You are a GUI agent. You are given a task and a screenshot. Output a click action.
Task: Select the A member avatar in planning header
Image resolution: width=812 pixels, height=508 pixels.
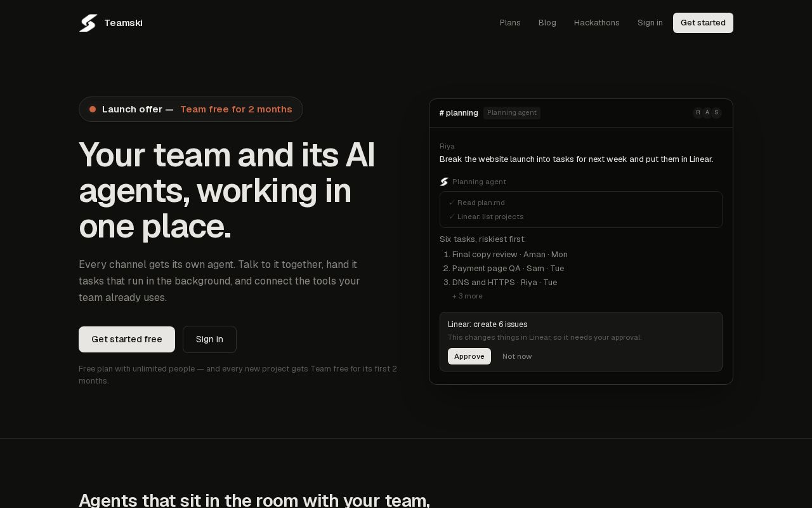click(x=707, y=113)
